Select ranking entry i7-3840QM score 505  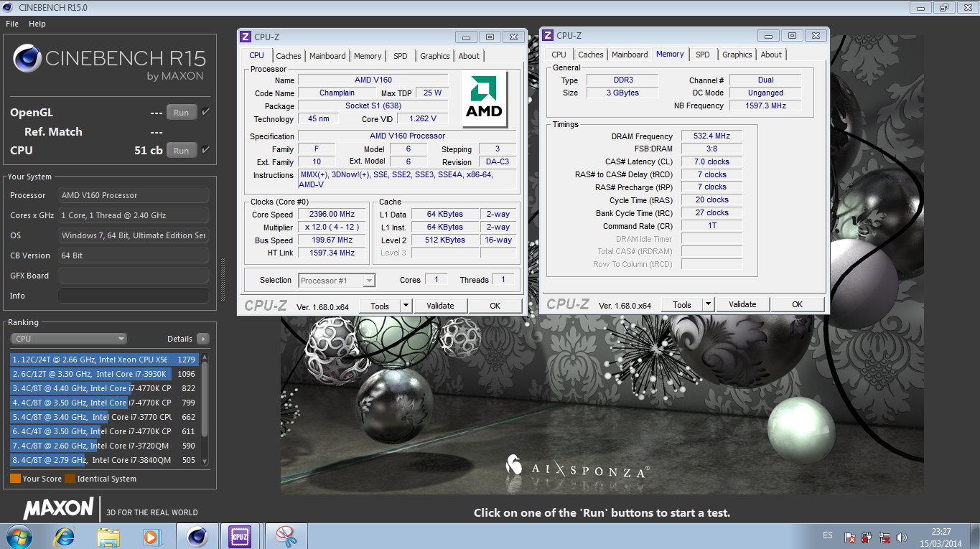[x=105, y=460]
